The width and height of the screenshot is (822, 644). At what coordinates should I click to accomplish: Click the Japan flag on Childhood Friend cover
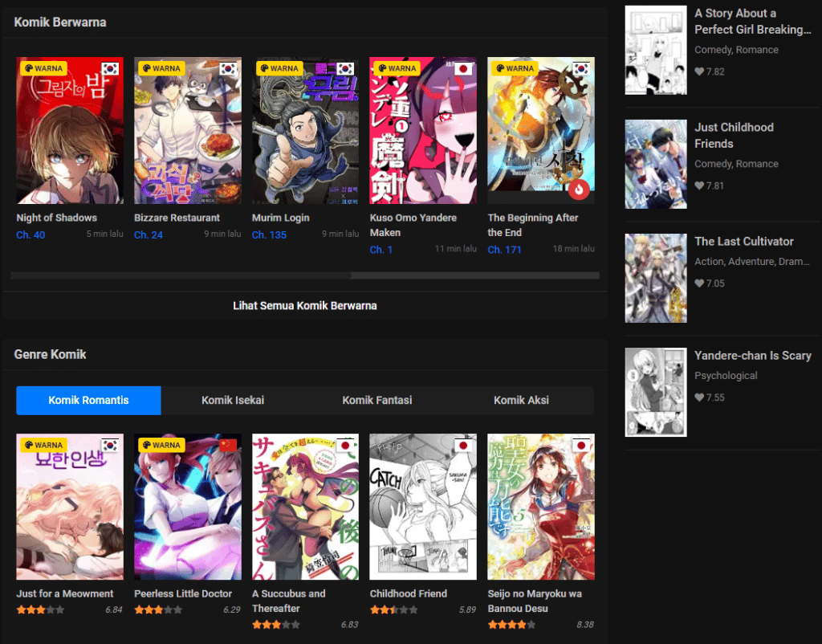463,445
